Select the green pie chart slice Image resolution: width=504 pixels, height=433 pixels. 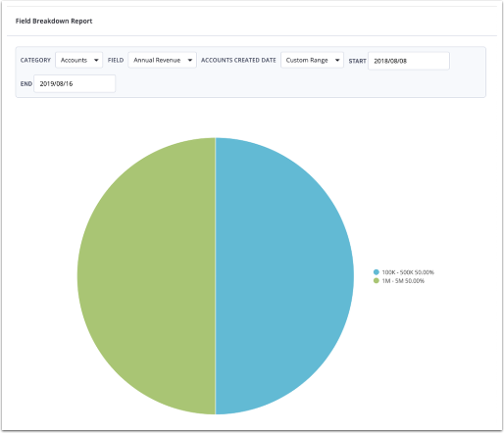point(146,276)
